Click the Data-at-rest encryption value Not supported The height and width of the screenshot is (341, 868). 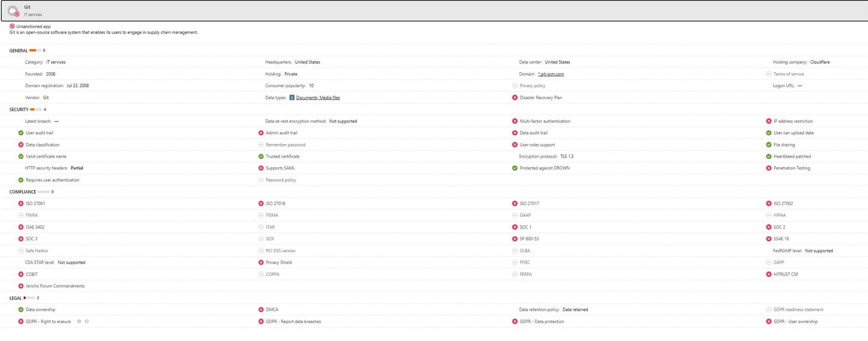[x=343, y=121]
